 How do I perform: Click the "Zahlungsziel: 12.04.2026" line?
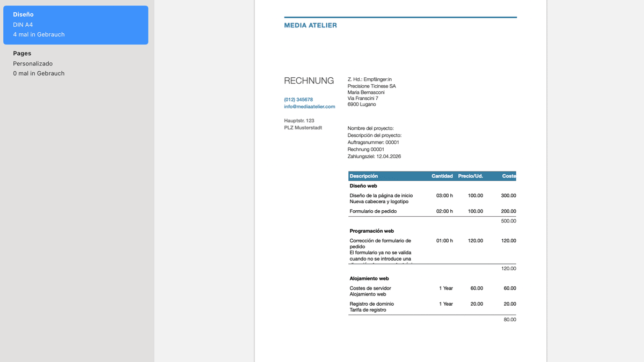point(375,156)
